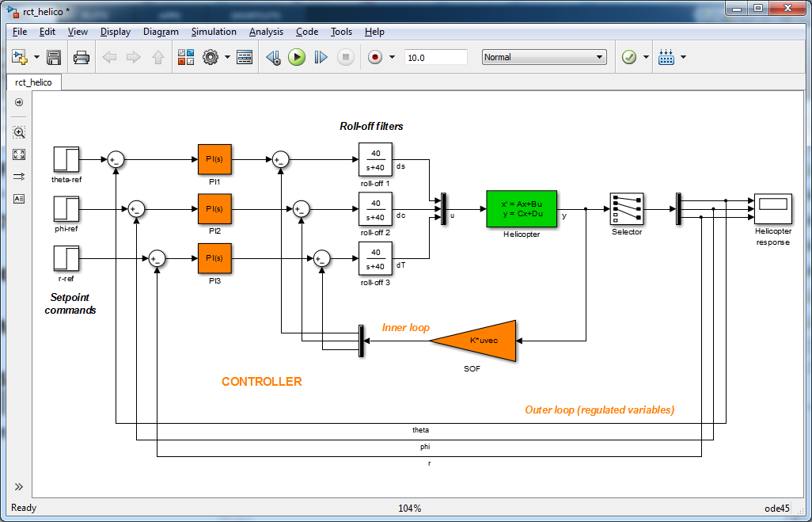Viewport: 812px width, 522px height.
Task: Click the Step Back simulation button
Action: tap(273, 57)
